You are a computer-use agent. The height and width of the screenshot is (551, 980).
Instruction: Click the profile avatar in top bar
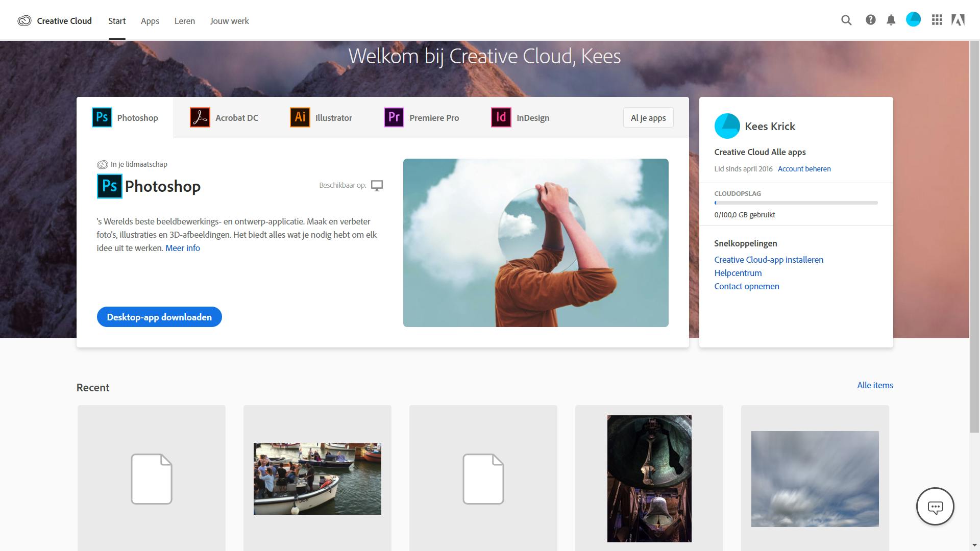pos(913,20)
